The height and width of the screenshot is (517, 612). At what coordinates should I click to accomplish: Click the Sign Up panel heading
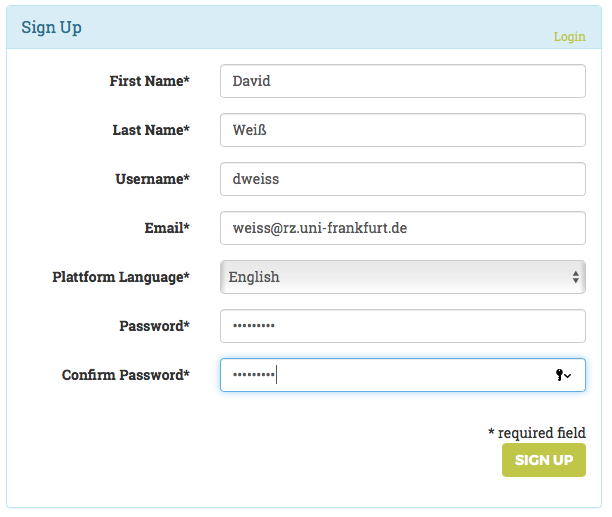[x=51, y=28]
